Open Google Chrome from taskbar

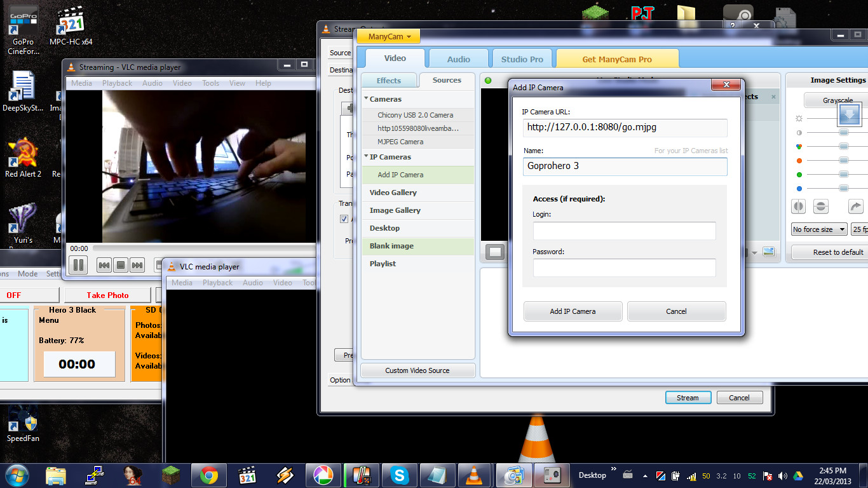(209, 475)
